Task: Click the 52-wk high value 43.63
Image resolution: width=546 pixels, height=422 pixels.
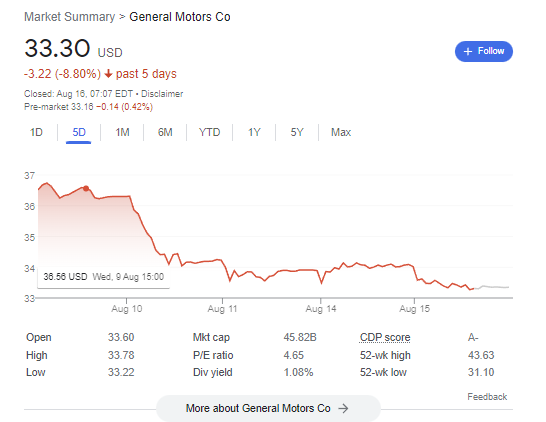Action: pos(481,355)
